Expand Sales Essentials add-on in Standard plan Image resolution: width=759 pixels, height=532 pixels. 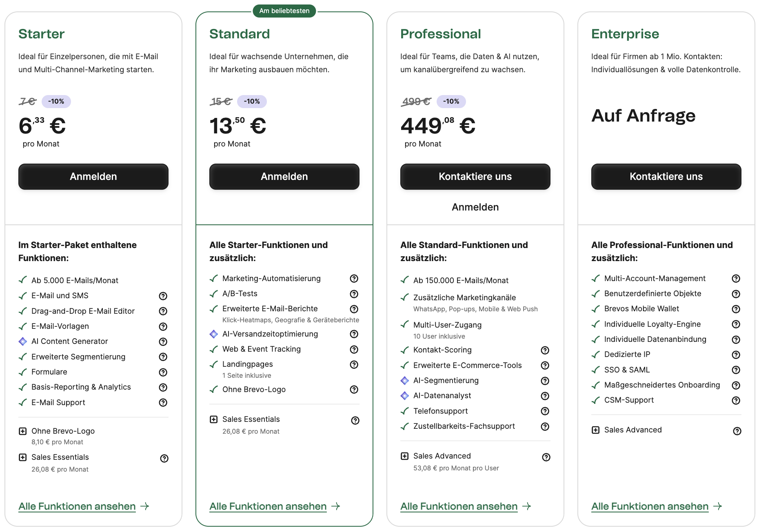214,419
